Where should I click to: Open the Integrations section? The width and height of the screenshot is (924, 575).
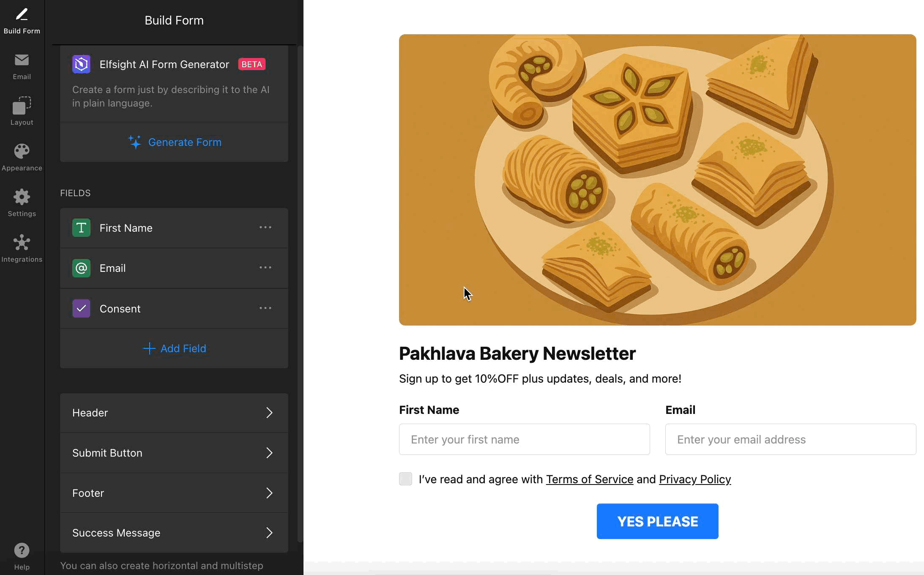(x=22, y=248)
